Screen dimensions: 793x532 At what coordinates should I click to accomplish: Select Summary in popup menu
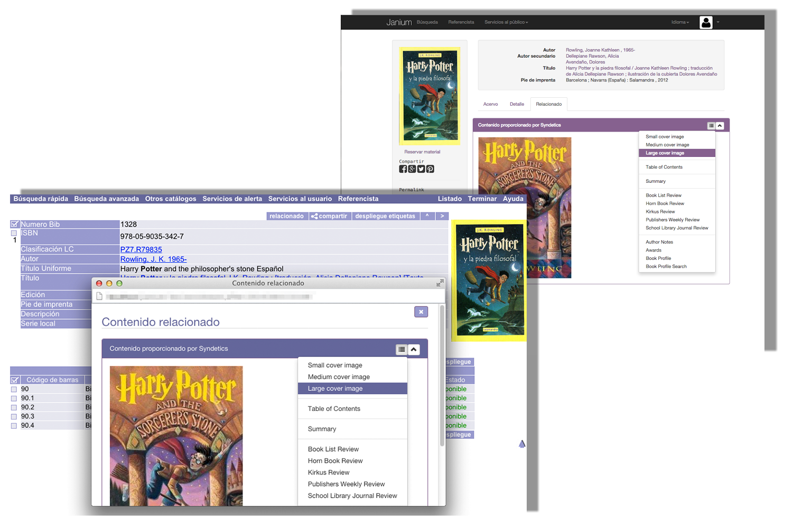352,429
